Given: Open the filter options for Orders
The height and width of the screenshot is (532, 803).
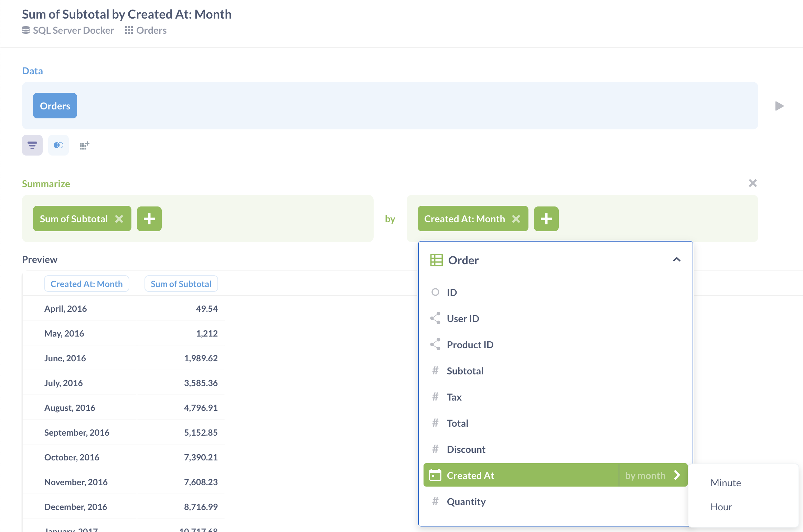Looking at the screenshot, I should click(32, 145).
